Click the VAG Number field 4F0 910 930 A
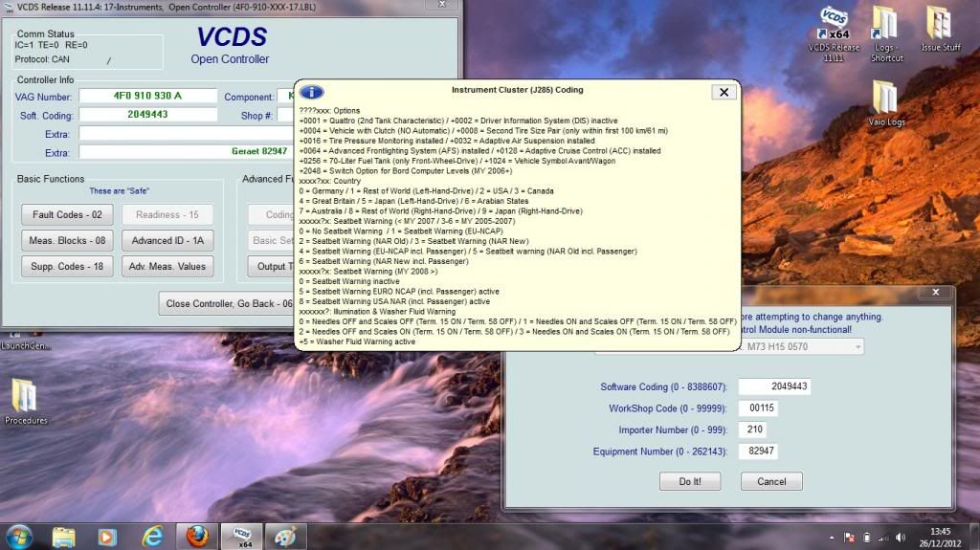Viewport: 980px width, 550px height. (147, 96)
